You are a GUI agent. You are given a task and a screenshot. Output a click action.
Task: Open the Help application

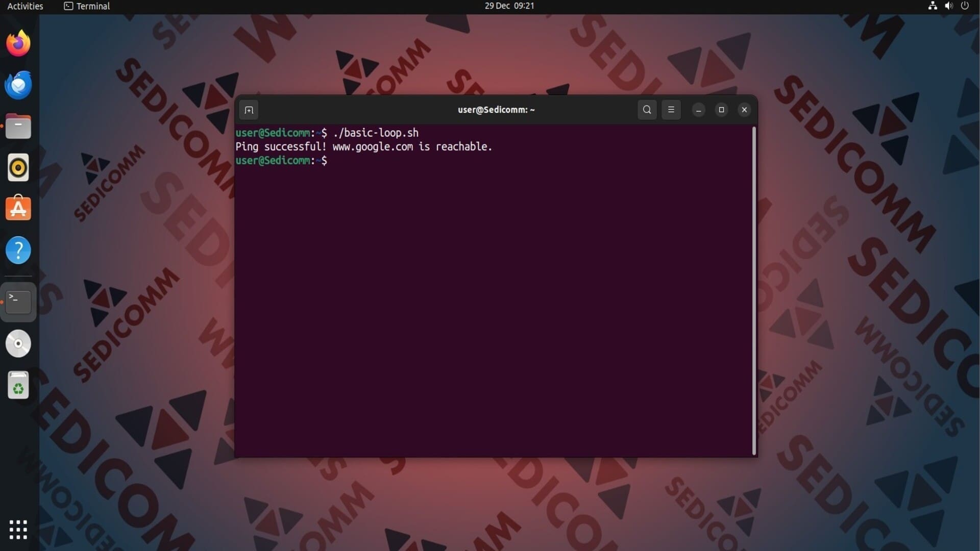18,250
